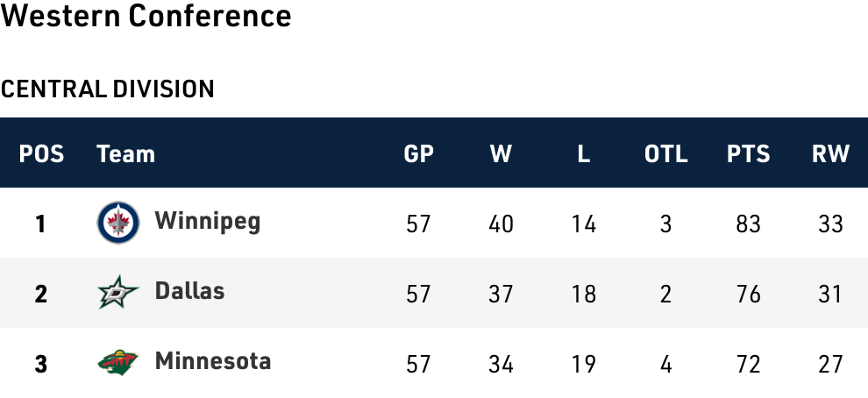Click Minnesota's 72 points value

click(748, 363)
